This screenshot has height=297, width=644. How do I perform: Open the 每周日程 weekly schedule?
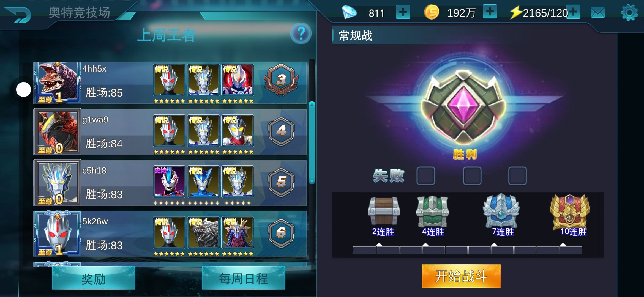click(x=244, y=278)
